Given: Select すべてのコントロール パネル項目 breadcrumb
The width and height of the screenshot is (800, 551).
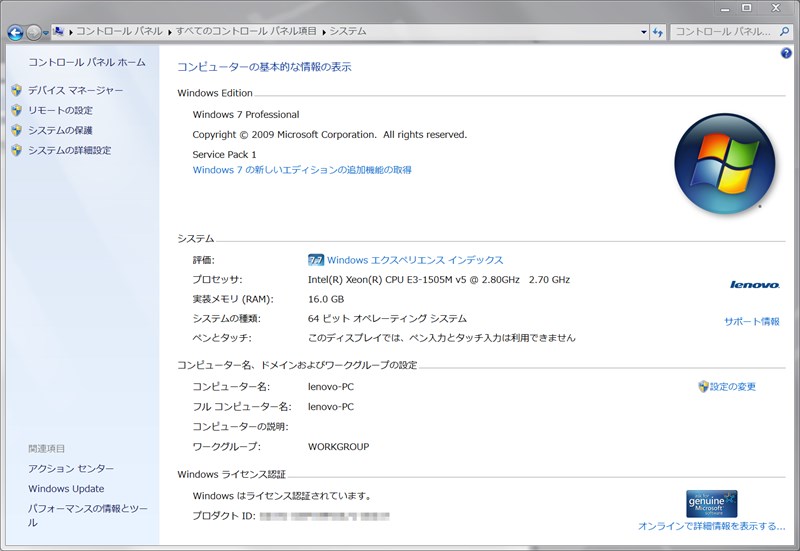Looking at the screenshot, I should (x=246, y=32).
